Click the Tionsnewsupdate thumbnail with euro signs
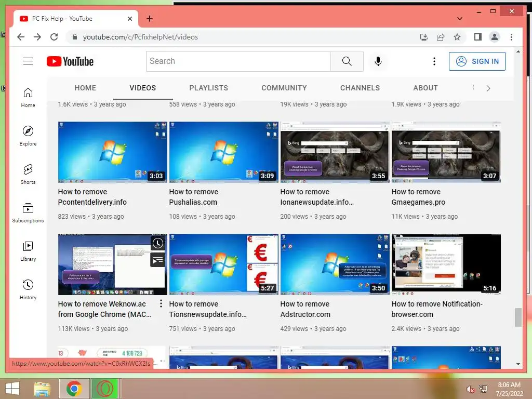Image resolution: width=532 pixels, height=399 pixels. click(x=224, y=264)
